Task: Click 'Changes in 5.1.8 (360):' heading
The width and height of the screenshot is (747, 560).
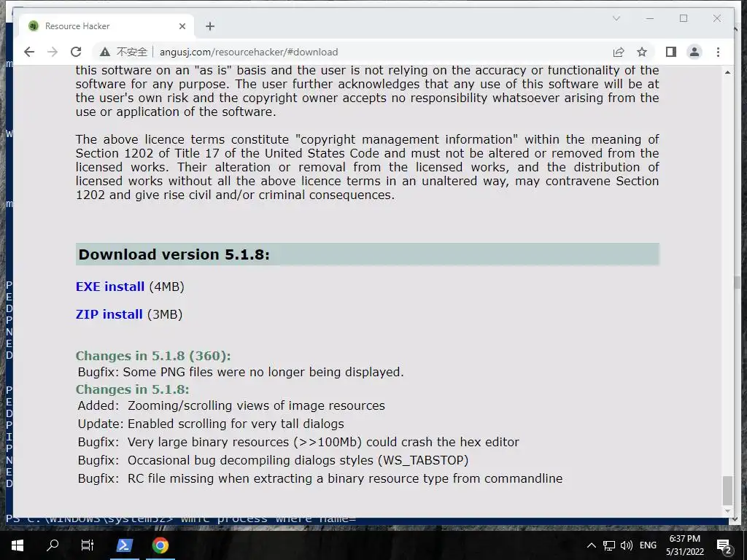Action: tap(153, 356)
